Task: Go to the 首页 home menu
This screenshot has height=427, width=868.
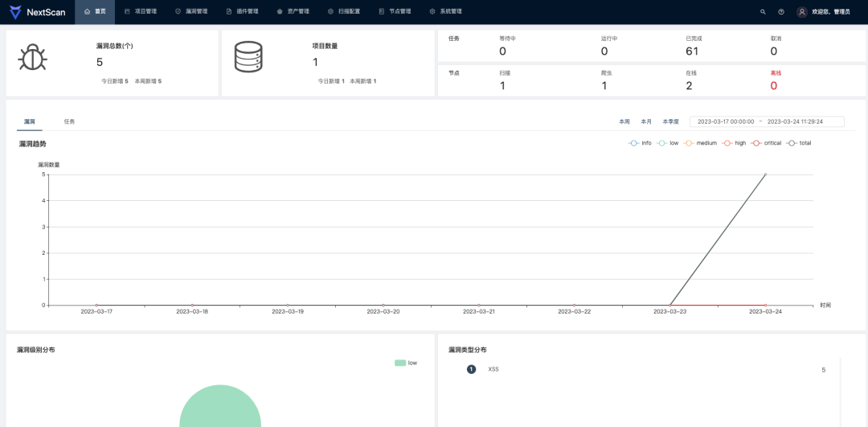Action: click(x=95, y=11)
